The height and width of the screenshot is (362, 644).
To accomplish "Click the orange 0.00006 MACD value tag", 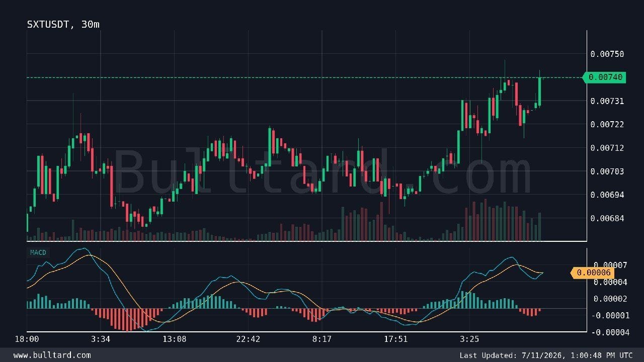I will pyautogui.click(x=592, y=273).
